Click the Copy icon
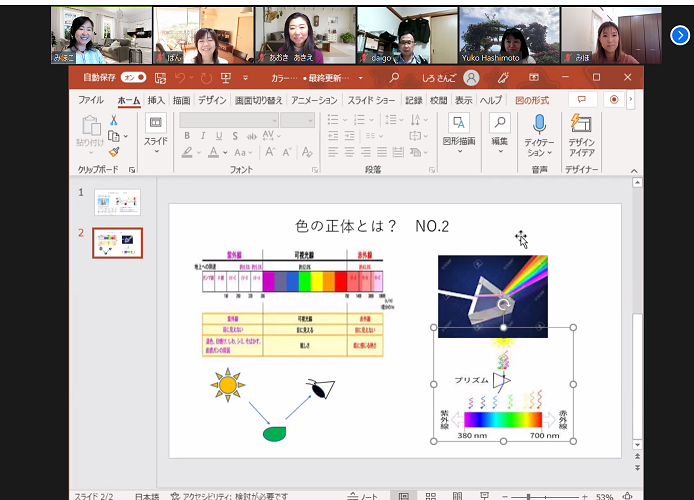The image size is (694, 500). click(x=114, y=136)
